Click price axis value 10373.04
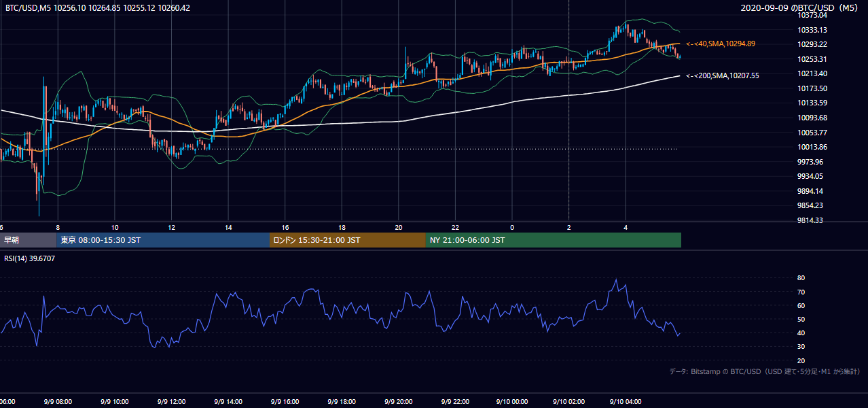 [x=812, y=15]
